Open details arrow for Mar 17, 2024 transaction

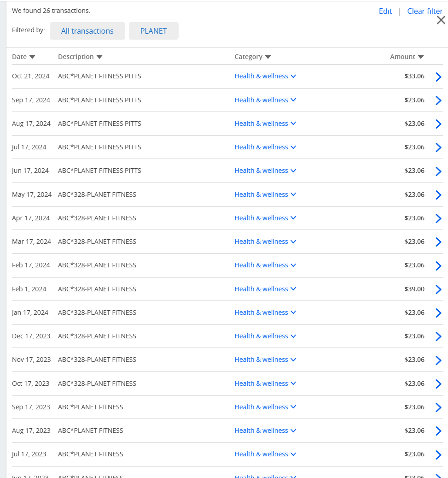[438, 242]
